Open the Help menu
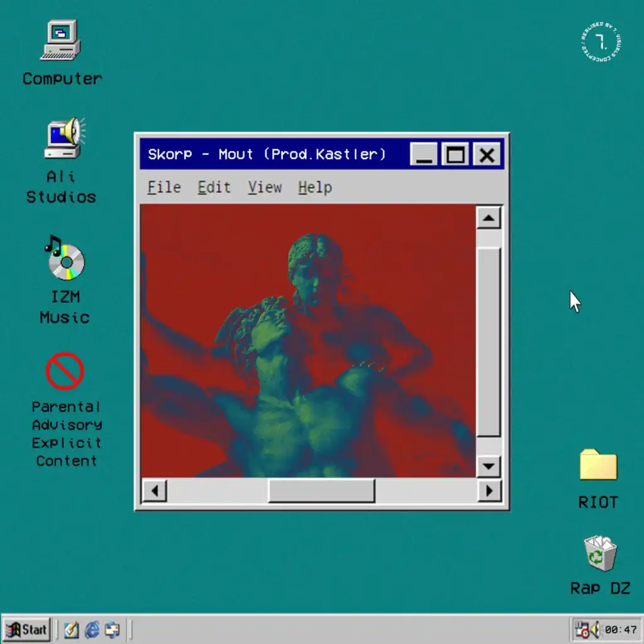The image size is (644, 644). [314, 187]
